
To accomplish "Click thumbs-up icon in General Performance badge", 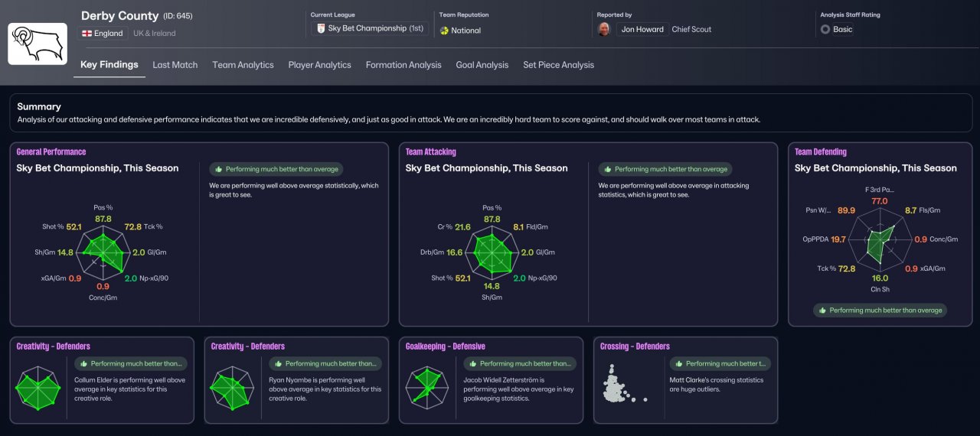I will pyautogui.click(x=219, y=169).
